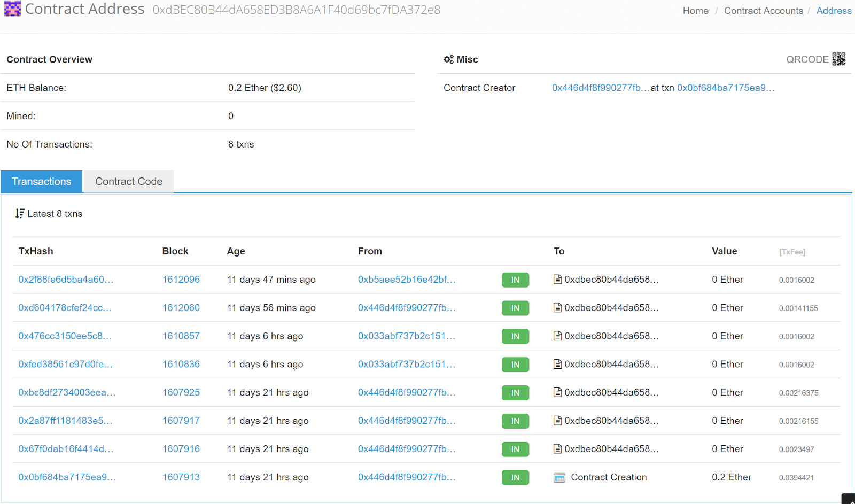Viewport: 855px width, 504px height.
Task: Open block 1612060
Action: pyautogui.click(x=181, y=308)
